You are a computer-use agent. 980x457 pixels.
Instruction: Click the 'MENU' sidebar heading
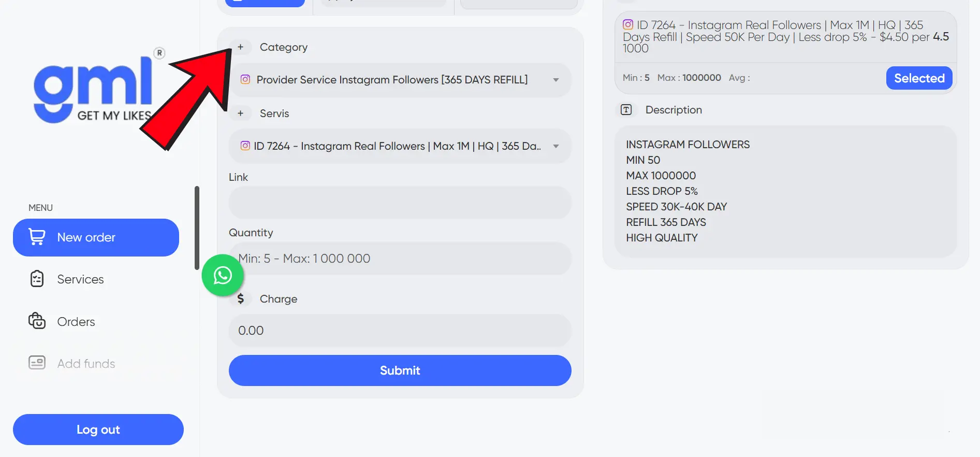tap(40, 208)
